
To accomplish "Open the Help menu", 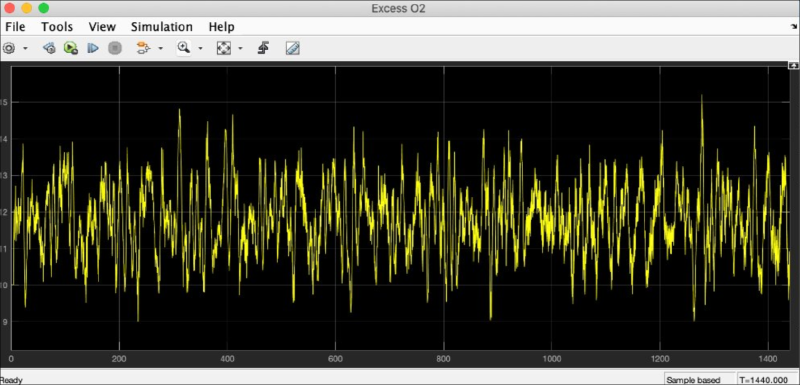I will tap(221, 27).
